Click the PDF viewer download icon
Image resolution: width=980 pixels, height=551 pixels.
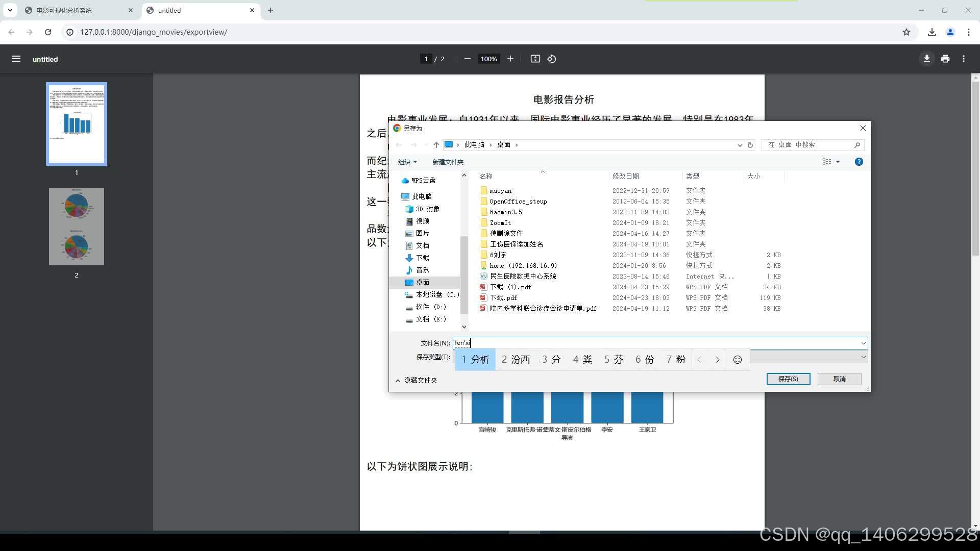[926, 59]
